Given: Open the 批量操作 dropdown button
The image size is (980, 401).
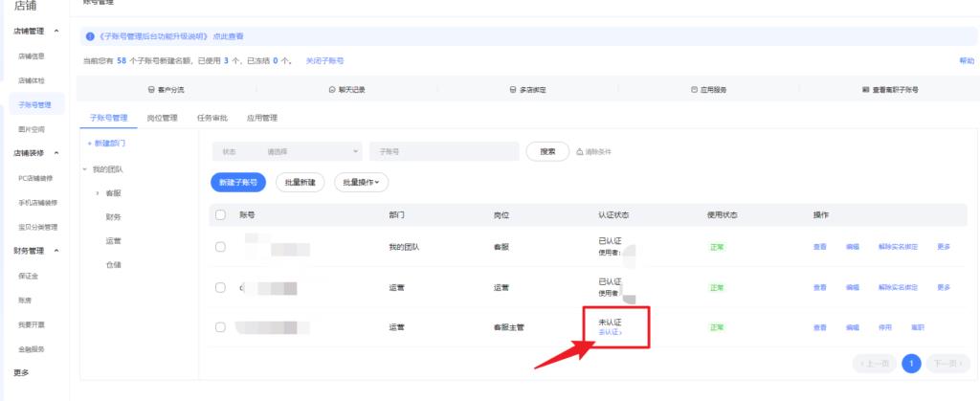Looking at the screenshot, I should [x=361, y=183].
